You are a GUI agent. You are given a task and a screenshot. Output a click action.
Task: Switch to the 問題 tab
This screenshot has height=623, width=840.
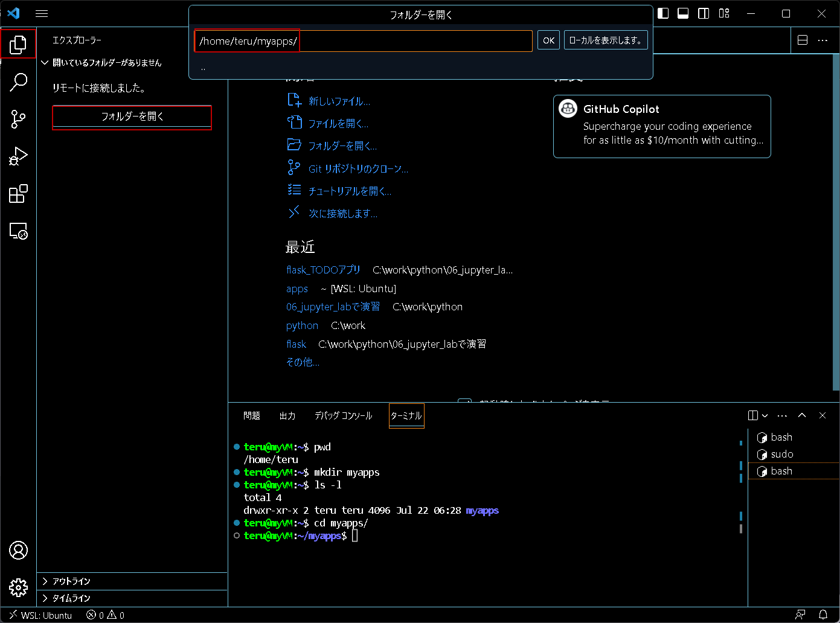coord(252,416)
